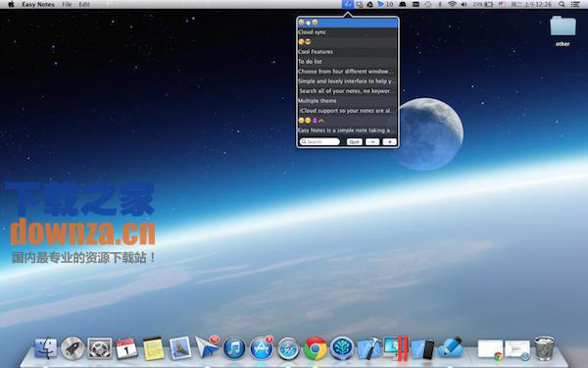Select 'Simple and lovely interface' note

pyautogui.click(x=347, y=81)
